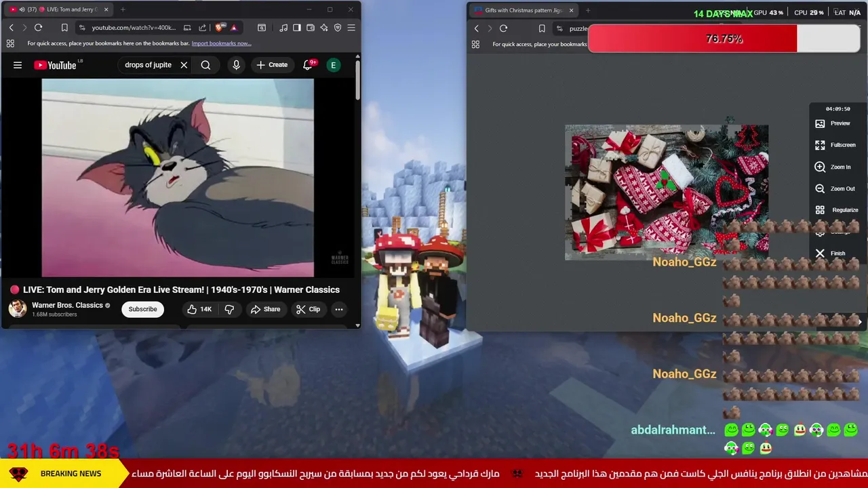Open site settings icon in puzzle address bar
Image resolution: width=868 pixels, height=488 pixels.
tap(559, 28)
